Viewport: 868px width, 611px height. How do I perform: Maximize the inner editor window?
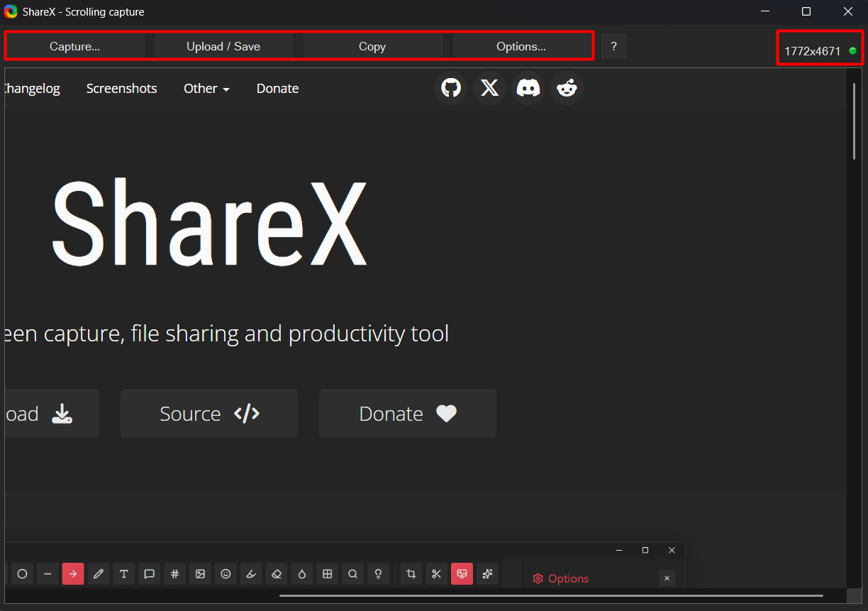click(645, 550)
